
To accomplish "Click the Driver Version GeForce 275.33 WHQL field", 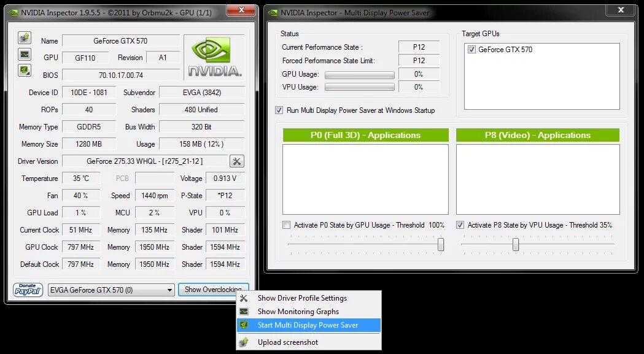I will click(145, 161).
